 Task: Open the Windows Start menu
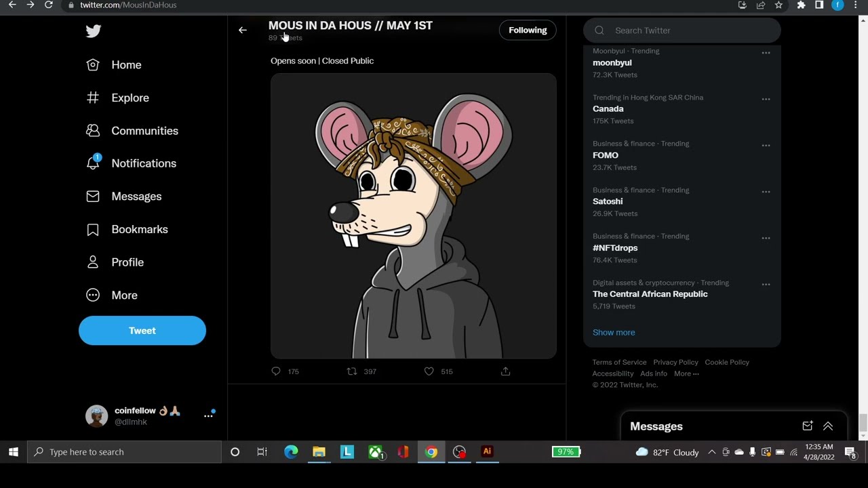tap(13, 452)
